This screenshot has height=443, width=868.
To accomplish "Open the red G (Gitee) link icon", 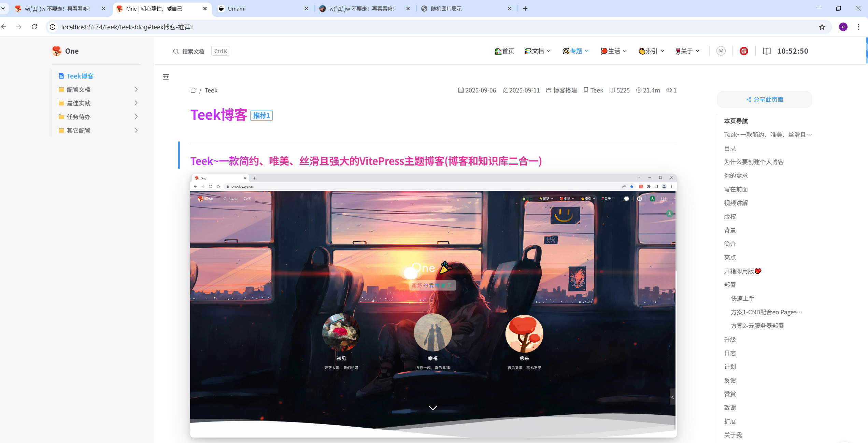I will point(744,51).
